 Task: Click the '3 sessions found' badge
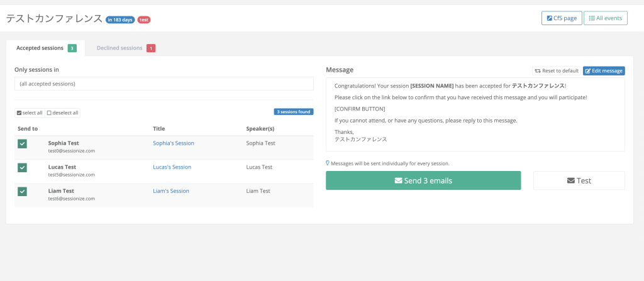tap(293, 112)
